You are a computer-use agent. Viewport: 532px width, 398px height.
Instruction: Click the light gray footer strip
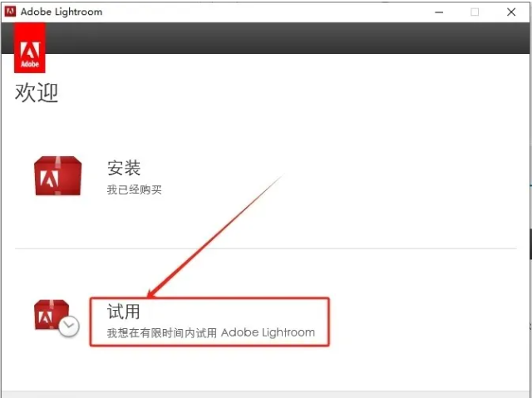click(x=266, y=395)
